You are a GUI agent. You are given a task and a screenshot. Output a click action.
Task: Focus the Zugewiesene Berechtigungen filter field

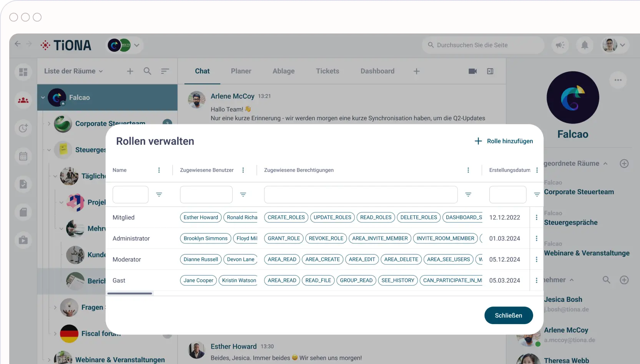pyautogui.click(x=361, y=195)
